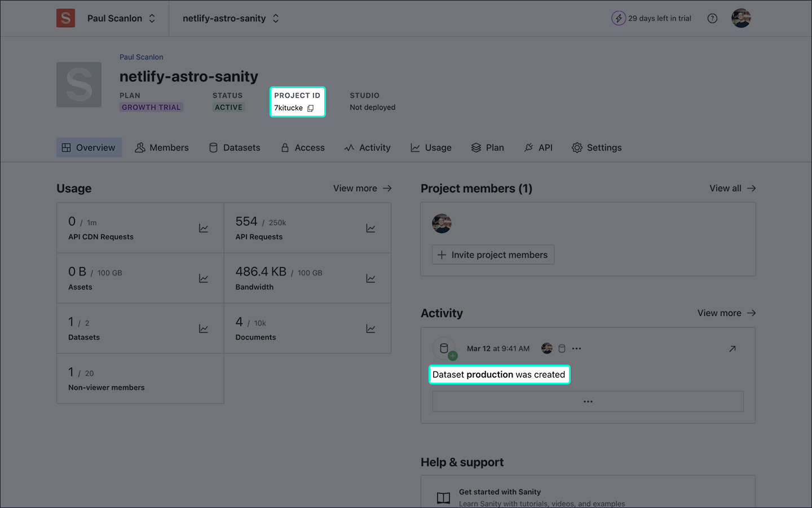Go to the API tab
The image size is (812, 508).
(539, 147)
